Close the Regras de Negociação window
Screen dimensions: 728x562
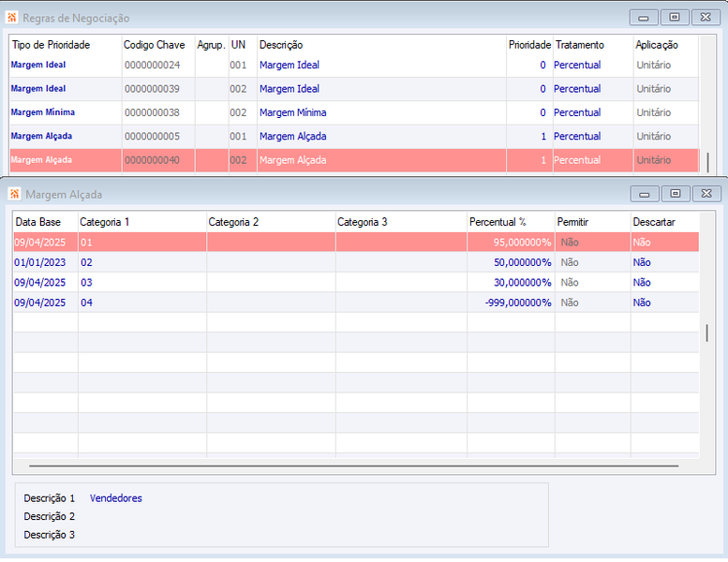point(706,18)
